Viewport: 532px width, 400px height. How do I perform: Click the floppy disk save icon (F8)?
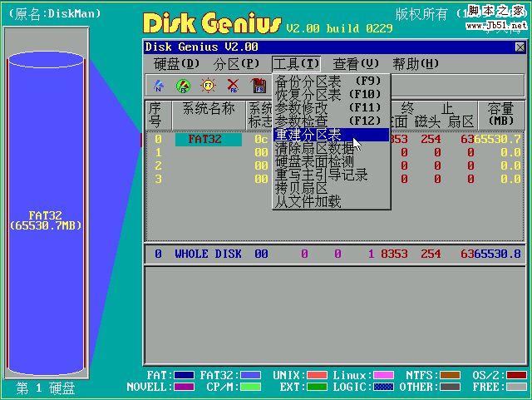coord(259,85)
